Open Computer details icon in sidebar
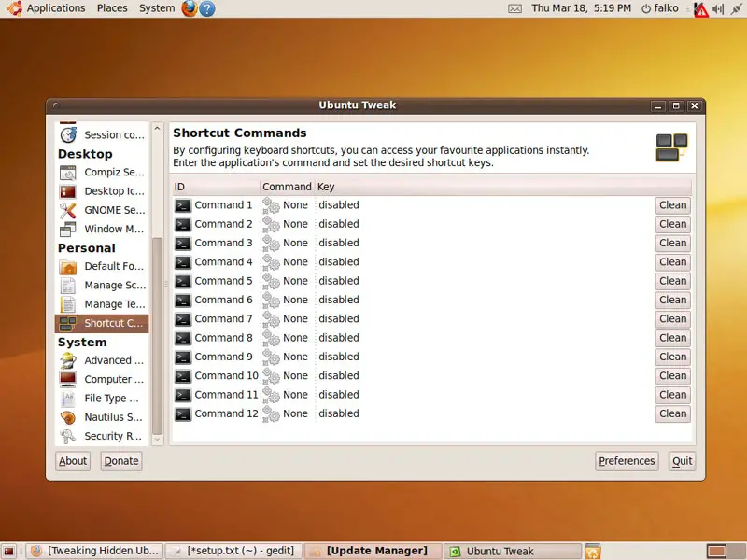747x560 pixels. (x=67, y=380)
